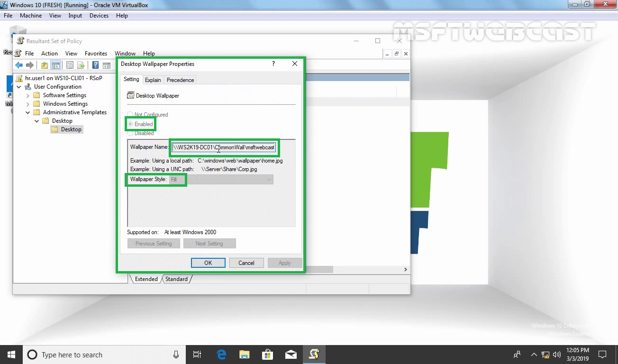Open the Action menu

[49, 53]
